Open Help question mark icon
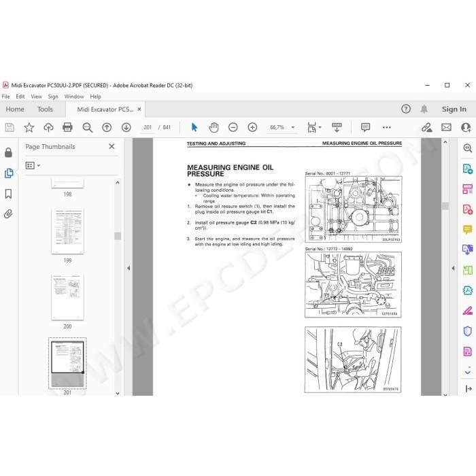This screenshot has width=476, height=476. click(x=406, y=109)
